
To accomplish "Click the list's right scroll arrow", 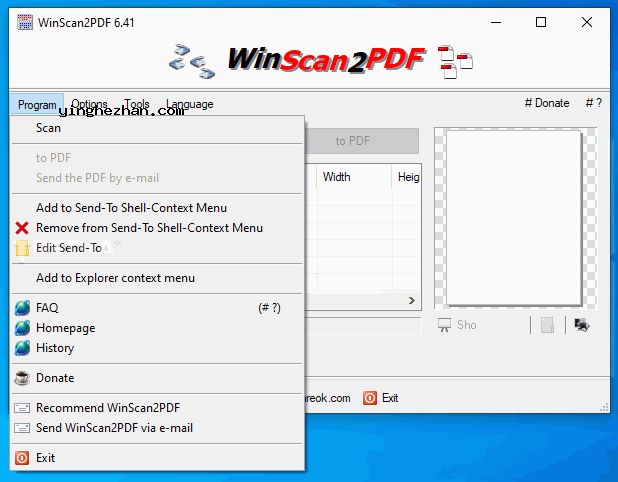I will click(412, 301).
